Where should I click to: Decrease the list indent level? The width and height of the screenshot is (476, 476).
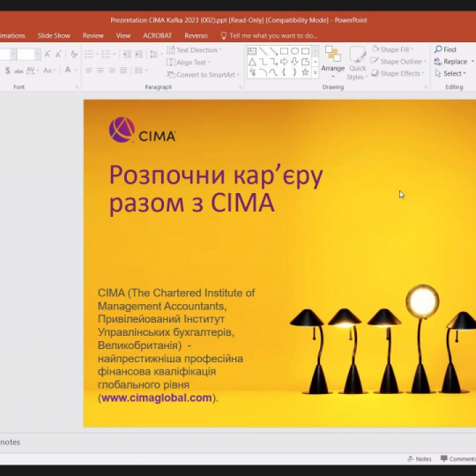coord(127,55)
